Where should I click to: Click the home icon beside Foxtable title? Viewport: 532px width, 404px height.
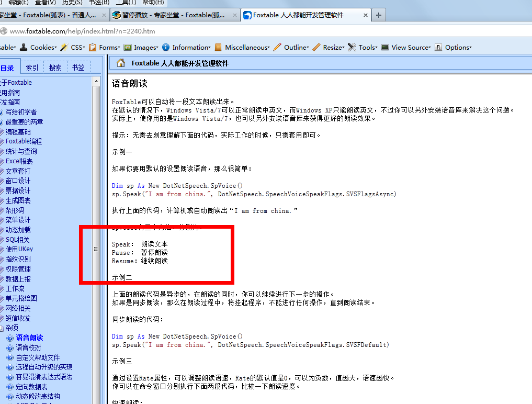click(x=120, y=63)
